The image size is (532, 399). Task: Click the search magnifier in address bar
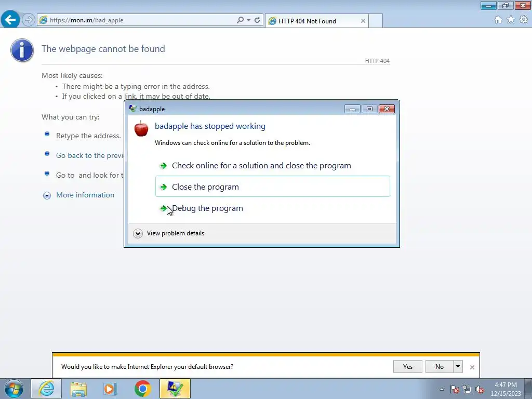[x=240, y=20]
